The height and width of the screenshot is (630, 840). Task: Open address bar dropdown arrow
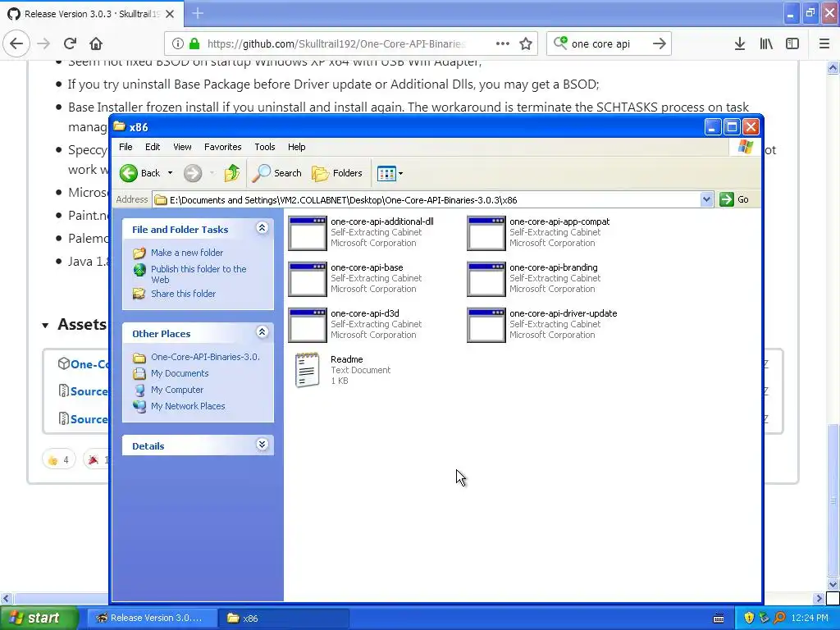[706, 200]
